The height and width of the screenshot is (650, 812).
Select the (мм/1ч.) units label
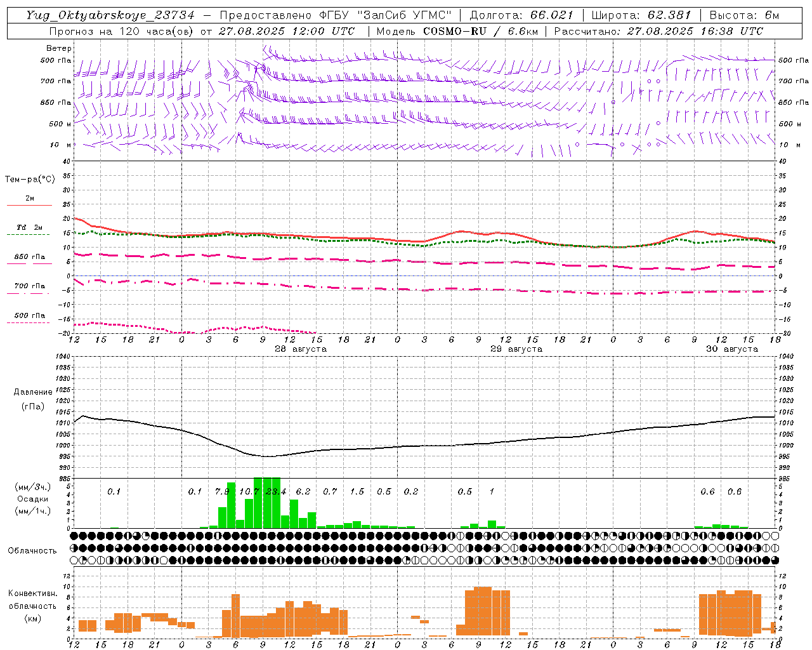tap(33, 511)
